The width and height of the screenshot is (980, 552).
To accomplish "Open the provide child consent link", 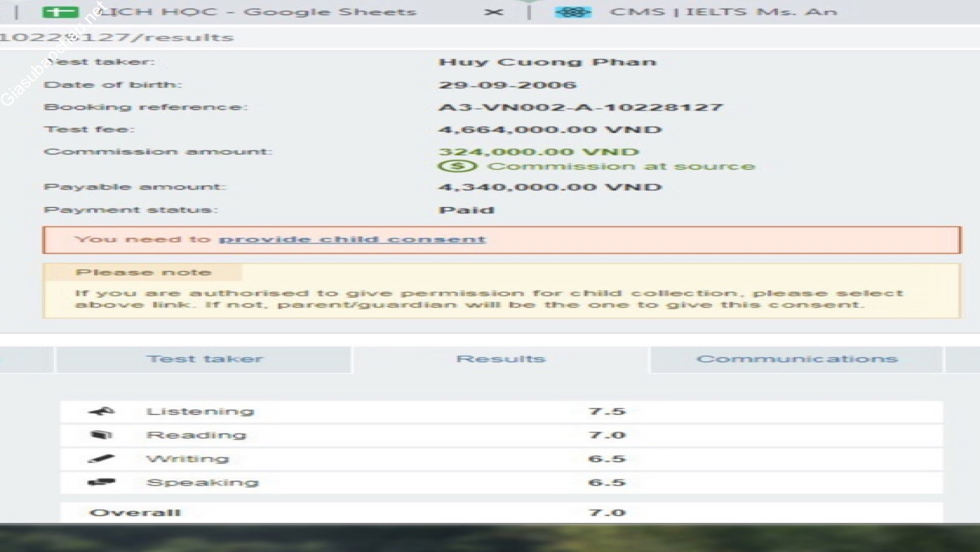I will (352, 239).
